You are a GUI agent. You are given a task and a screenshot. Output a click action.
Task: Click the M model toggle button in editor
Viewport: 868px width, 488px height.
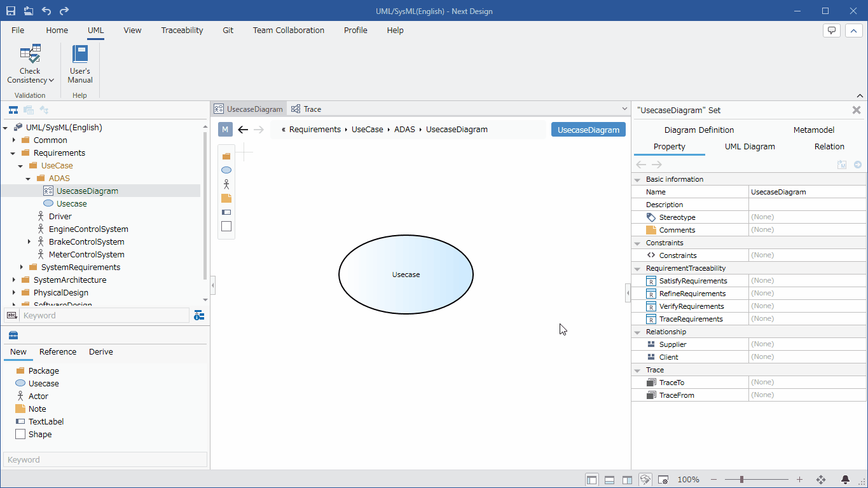coord(225,130)
